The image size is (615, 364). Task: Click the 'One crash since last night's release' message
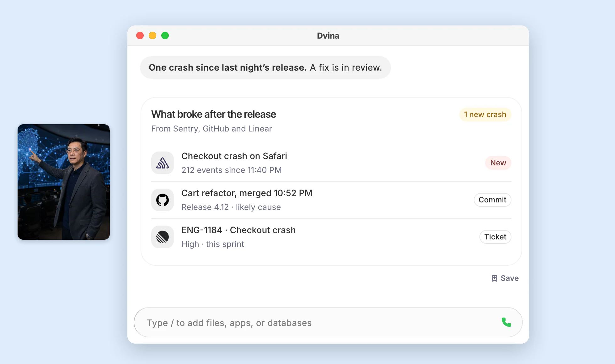265,67
